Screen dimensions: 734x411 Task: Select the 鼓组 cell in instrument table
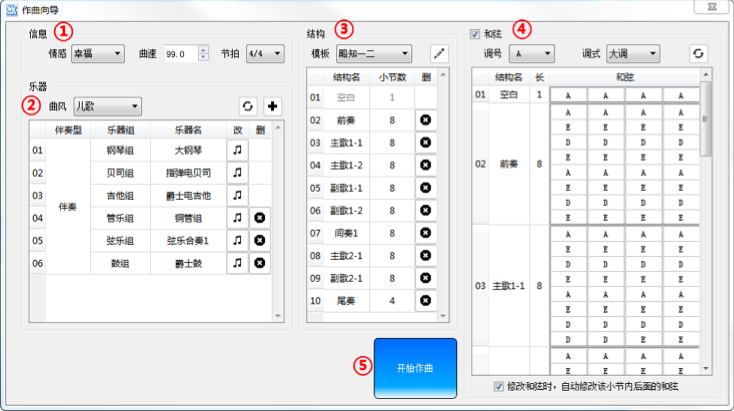120,263
